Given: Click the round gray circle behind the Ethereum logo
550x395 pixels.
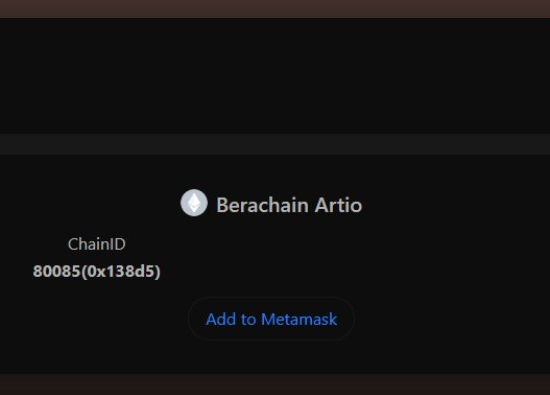Looking at the screenshot, I should 194,203.
